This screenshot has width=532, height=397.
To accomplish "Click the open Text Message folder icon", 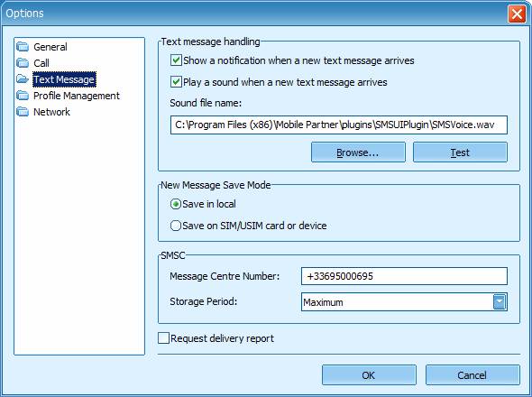I will point(23,79).
